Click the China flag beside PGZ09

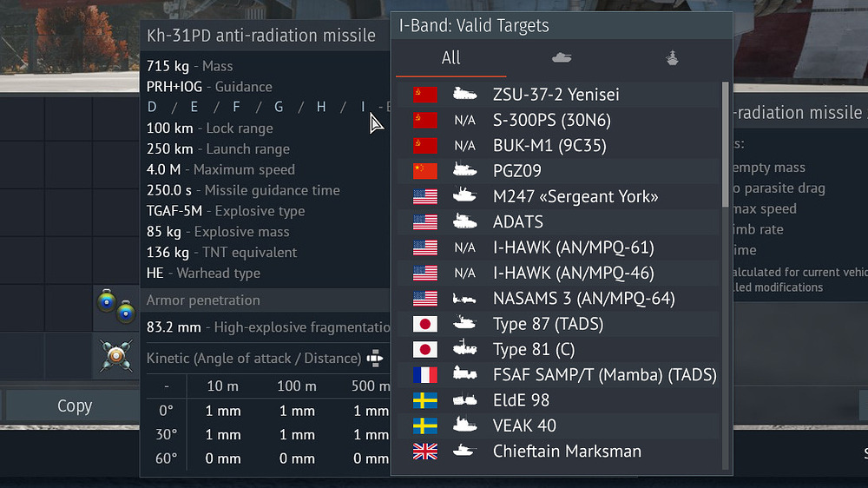tap(425, 171)
